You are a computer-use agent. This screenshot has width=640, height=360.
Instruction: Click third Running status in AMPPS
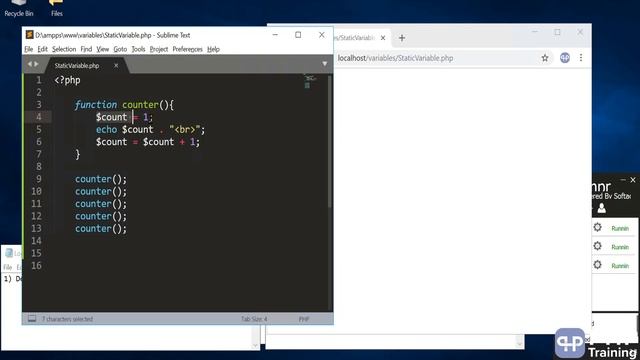(620, 266)
